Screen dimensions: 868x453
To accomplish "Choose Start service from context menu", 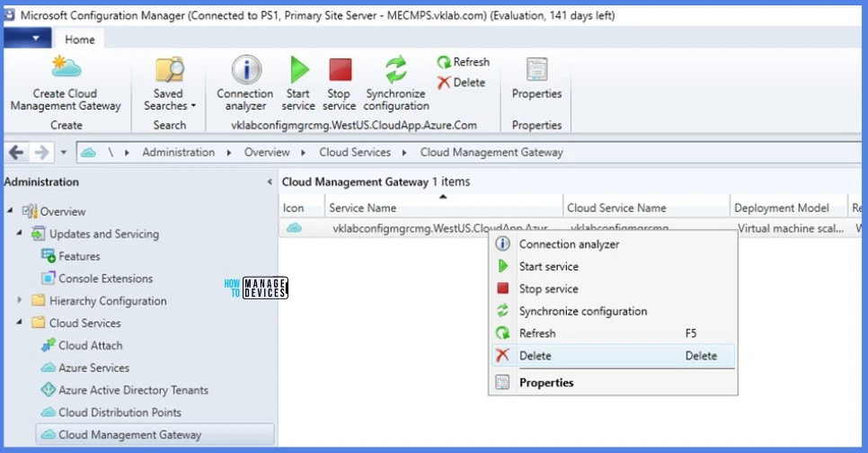I will pyautogui.click(x=613, y=266).
